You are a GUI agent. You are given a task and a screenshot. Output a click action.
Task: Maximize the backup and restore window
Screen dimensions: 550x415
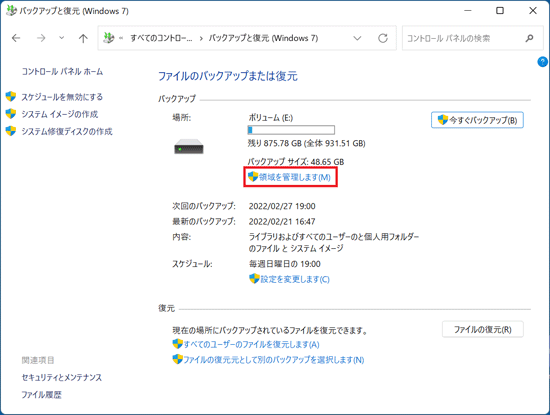500,11
